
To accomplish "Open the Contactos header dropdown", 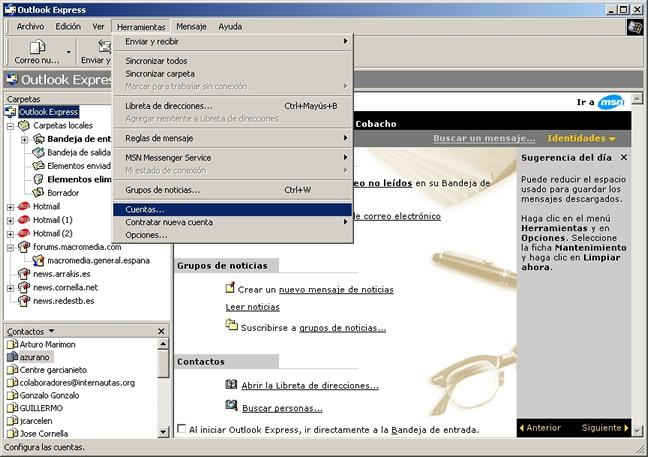I will coord(52,331).
